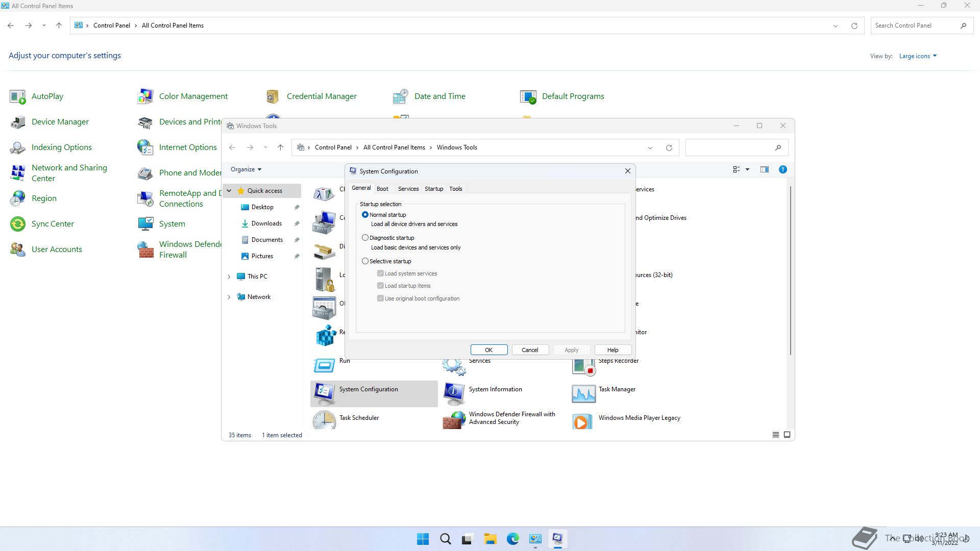Open taskbar Search icon
This screenshot has width=980, height=551.
pos(445,539)
